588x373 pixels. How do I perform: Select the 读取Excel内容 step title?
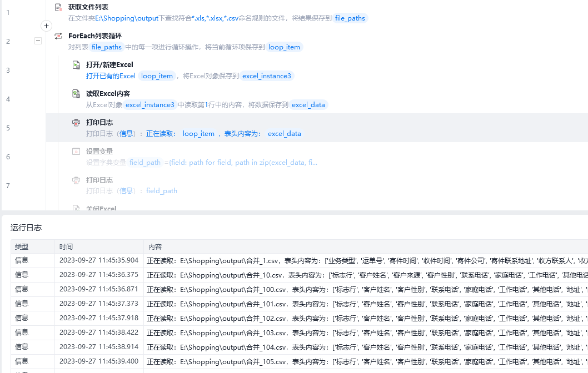(x=108, y=94)
